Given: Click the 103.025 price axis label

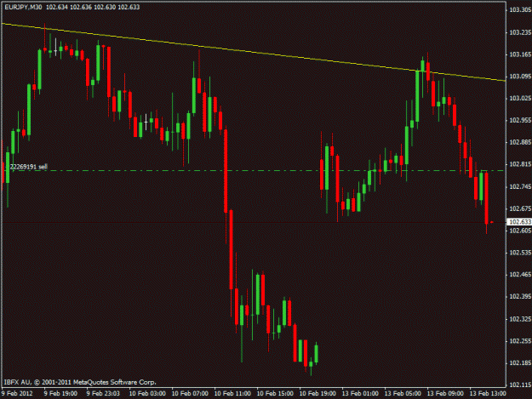Looking at the screenshot, I should click(x=520, y=99).
